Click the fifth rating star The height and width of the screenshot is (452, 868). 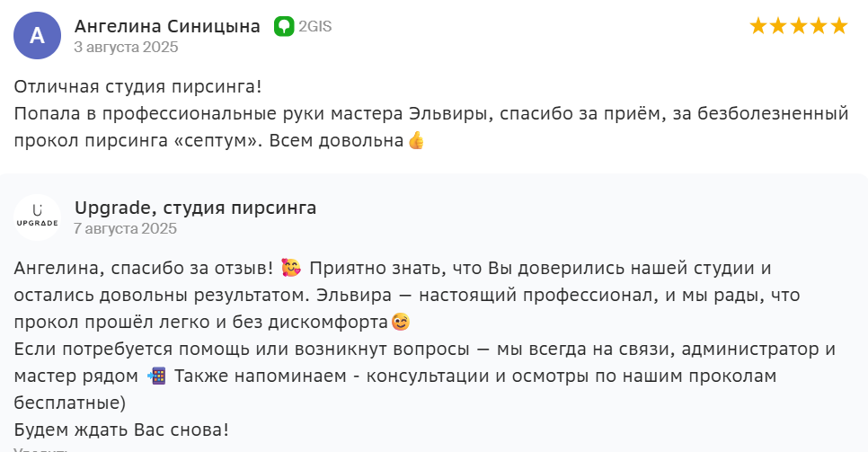click(839, 26)
